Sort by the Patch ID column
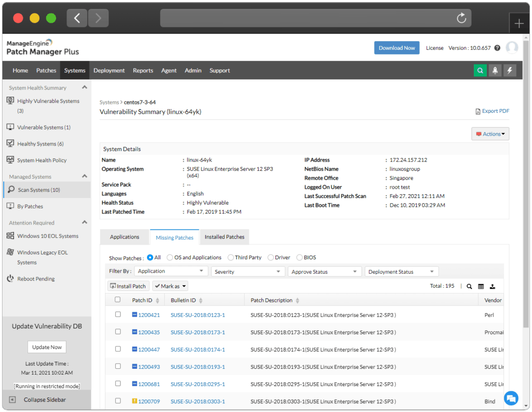The image size is (532, 412). click(145, 300)
